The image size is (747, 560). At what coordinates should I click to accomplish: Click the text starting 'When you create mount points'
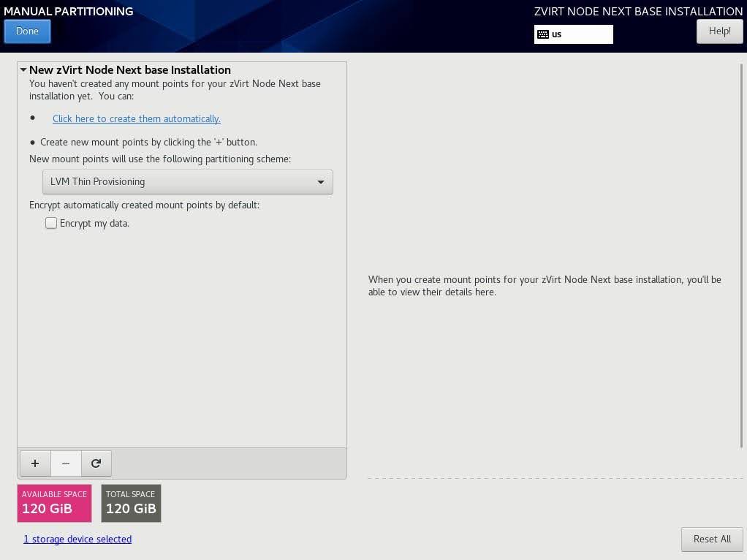[x=545, y=285]
